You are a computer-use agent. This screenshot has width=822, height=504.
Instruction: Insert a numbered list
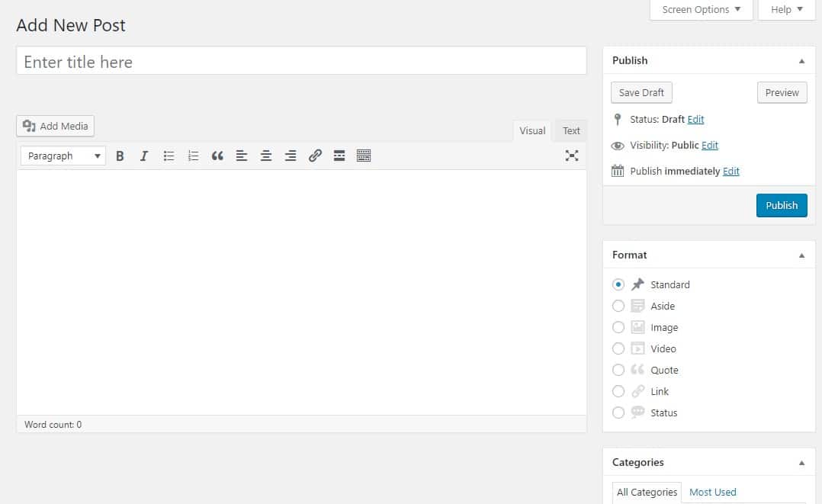click(x=193, y=156)
